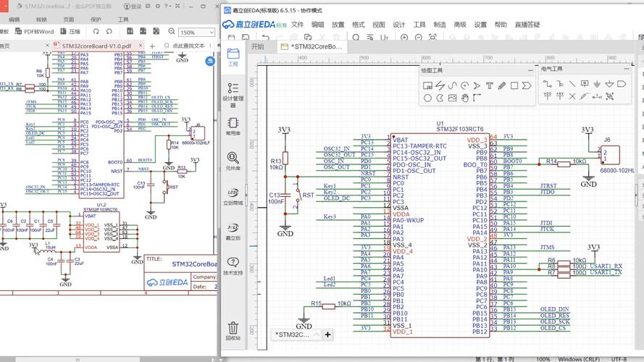Click Fit to Window in EDA toolbar
This screenshot has height=362, width=644.
(x=432, y=38)
